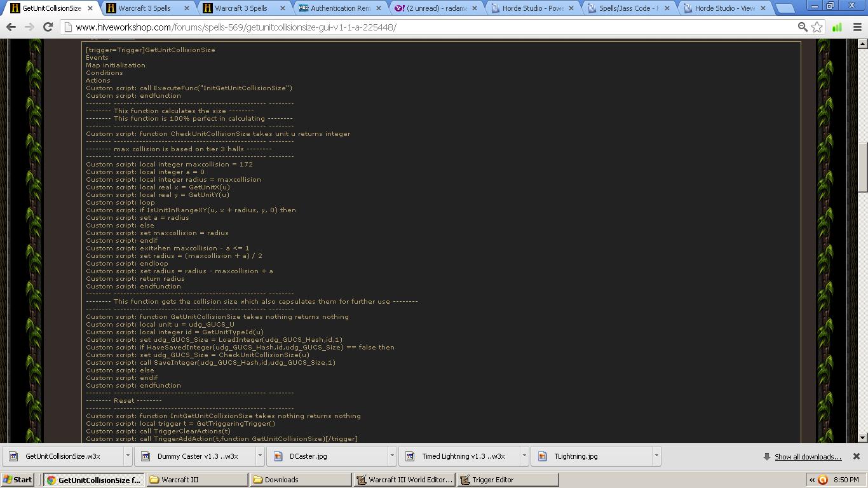Viewport: 868px width, 488px height.
Task: Click the Show all downloads arrow icon
Action: 767,456
